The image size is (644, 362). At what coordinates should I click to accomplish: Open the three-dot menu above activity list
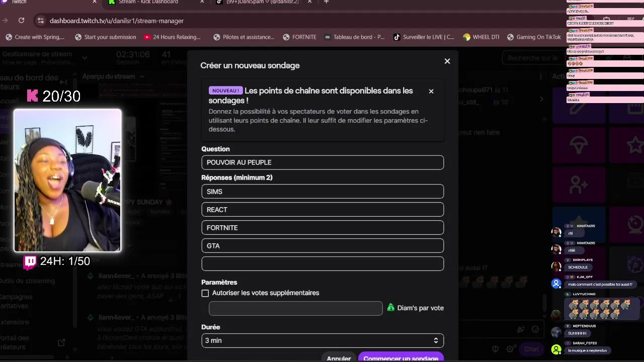coord(541,76)
